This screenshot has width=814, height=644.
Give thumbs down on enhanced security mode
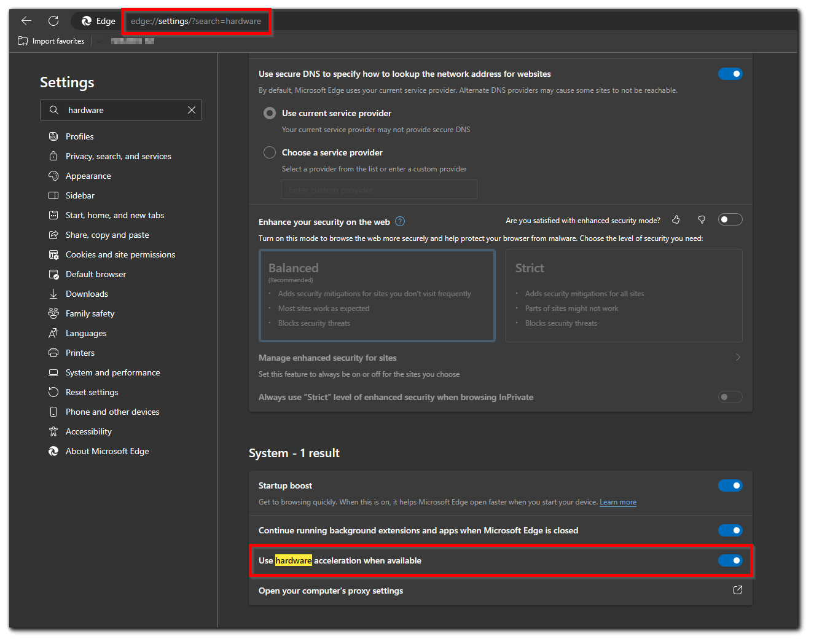click(701, 219)
